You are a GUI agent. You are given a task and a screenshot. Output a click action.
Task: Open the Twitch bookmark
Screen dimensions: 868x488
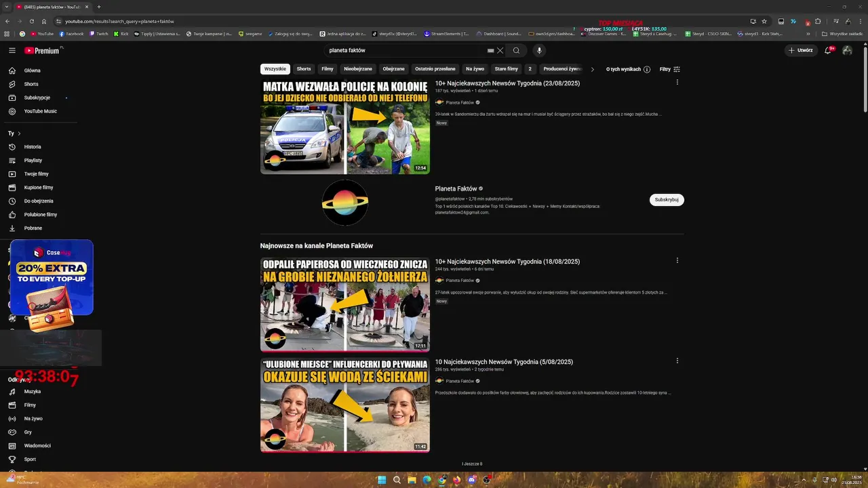(x=99, y=33)
